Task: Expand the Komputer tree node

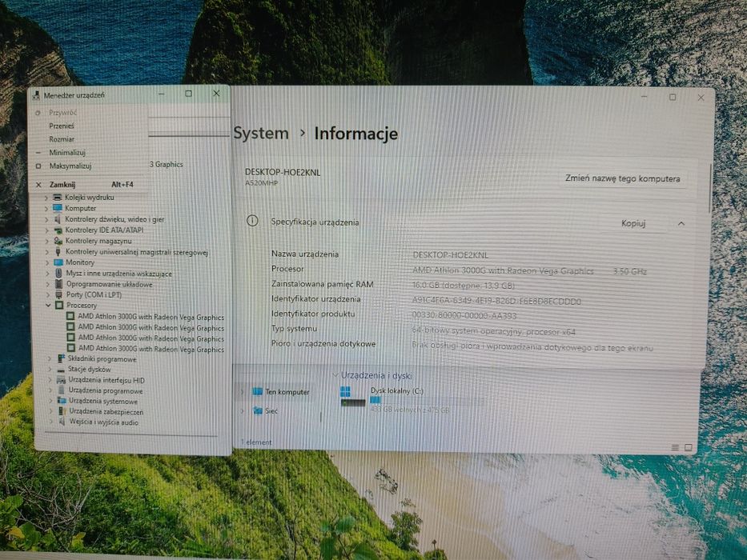Action: coord(46,209)
